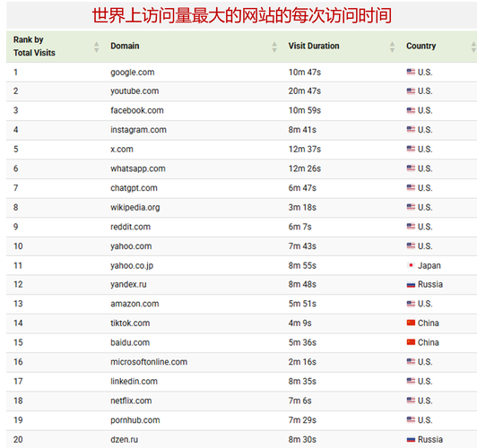Sort table by Domain column arrows
The image size is (477, 448).
click(x=274, y=47)
